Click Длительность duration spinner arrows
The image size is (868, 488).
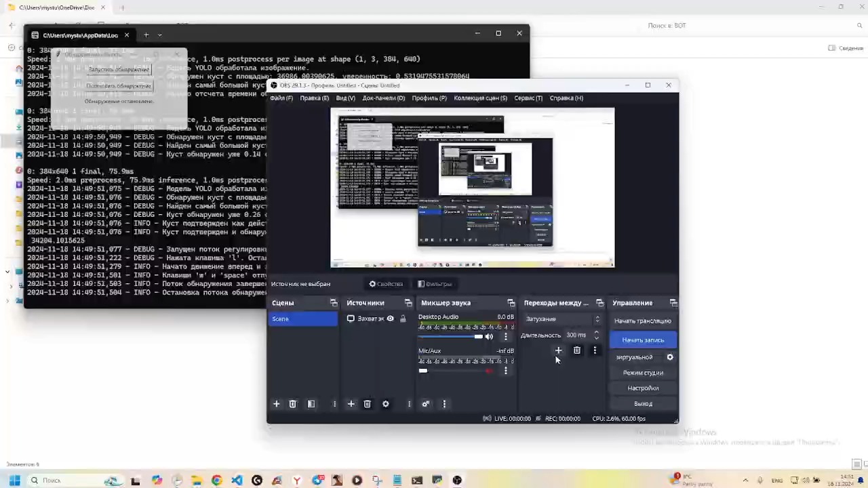[596, 335]
